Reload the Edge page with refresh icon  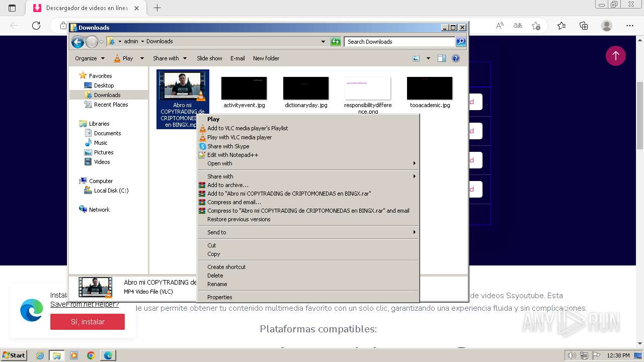pos(36,25)
